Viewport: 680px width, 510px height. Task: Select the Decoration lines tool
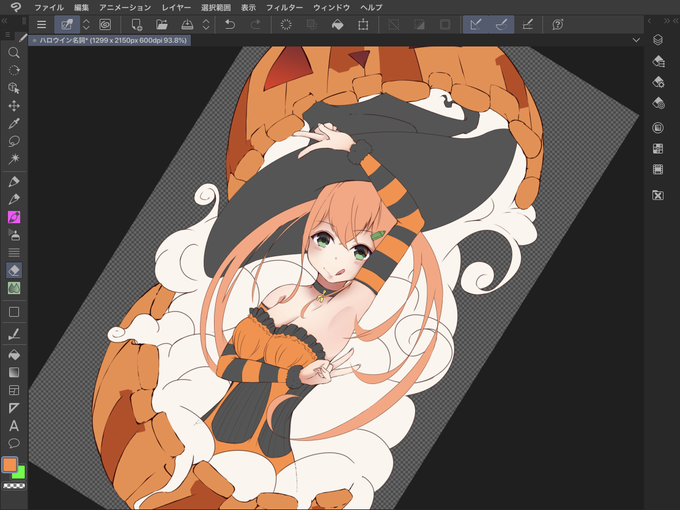[x=14, y=252]
